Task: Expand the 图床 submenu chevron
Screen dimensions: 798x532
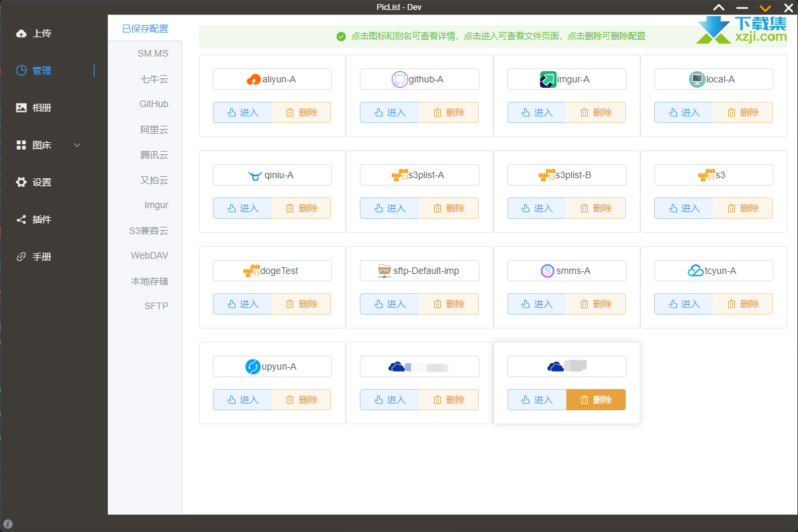Action: 77,145
